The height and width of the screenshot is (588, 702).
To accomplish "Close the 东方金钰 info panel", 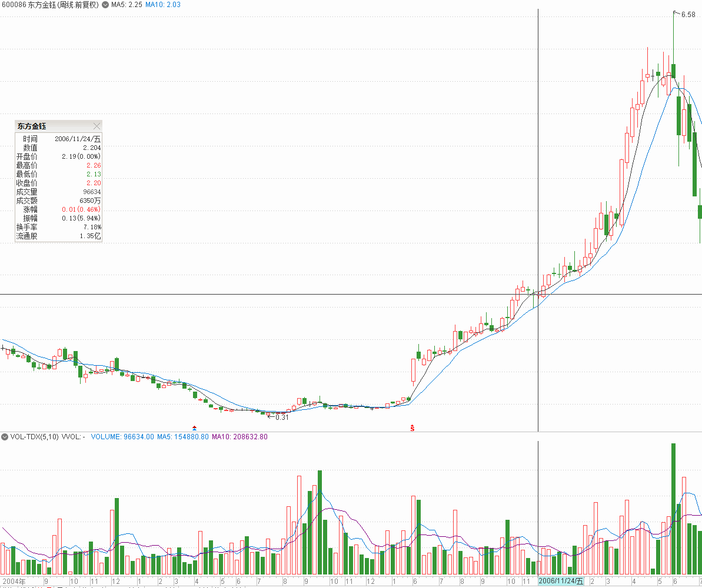I will [97, 126].
